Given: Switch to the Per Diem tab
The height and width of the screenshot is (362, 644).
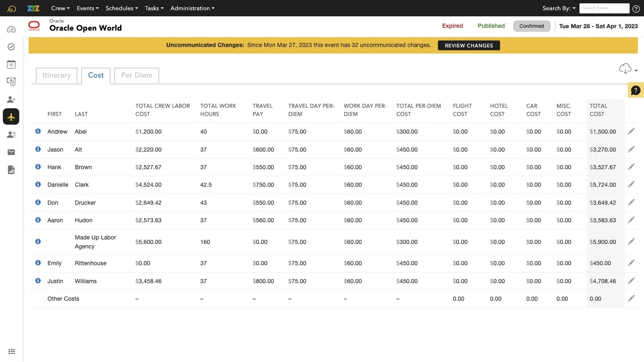Looking at the screenshot, I should (137, 75).
